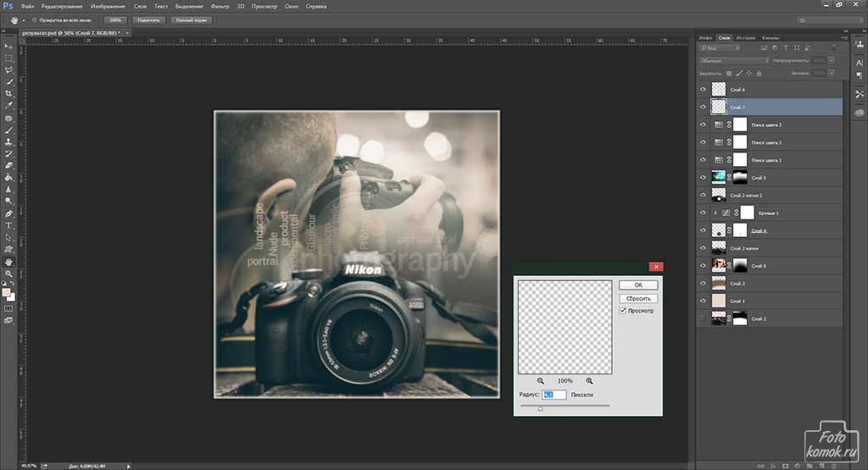Zoom in on blur dialog preview
This screenshot has height=470, width=868.
pos(589,381)
